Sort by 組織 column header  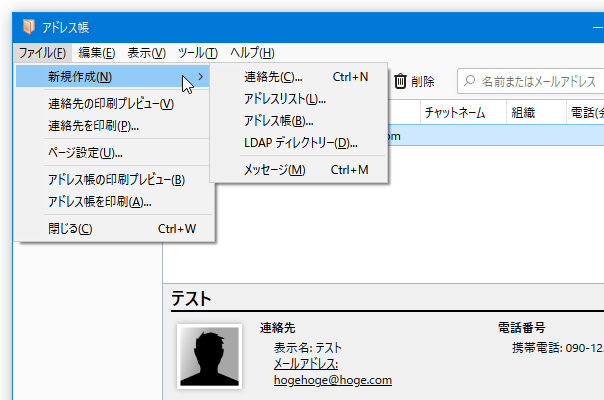536,113
